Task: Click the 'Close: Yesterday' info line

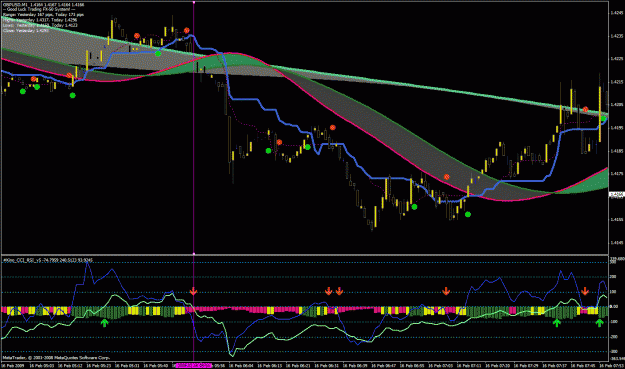Action: pyautogui.click(x=26, y=30)
